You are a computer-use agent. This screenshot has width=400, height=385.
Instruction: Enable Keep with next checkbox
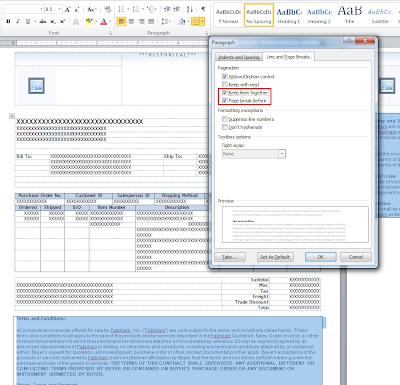pos(225,84)
